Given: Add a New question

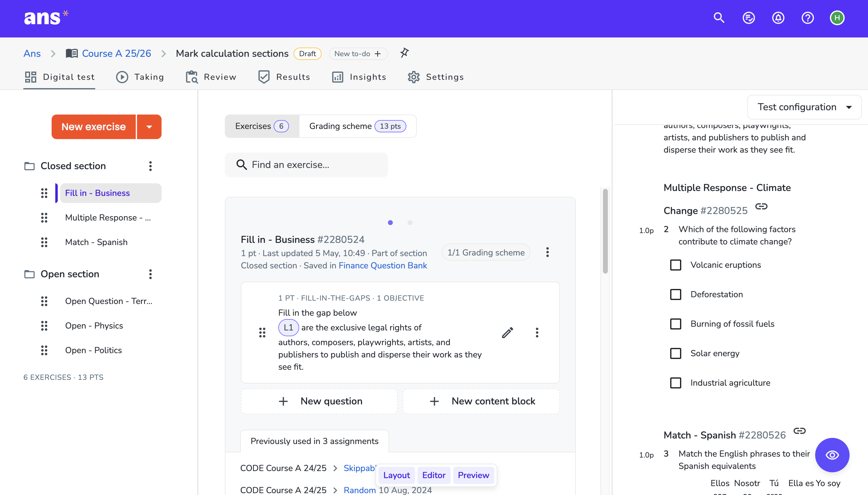Looking at the screenshot, I should tap(319, 402).
